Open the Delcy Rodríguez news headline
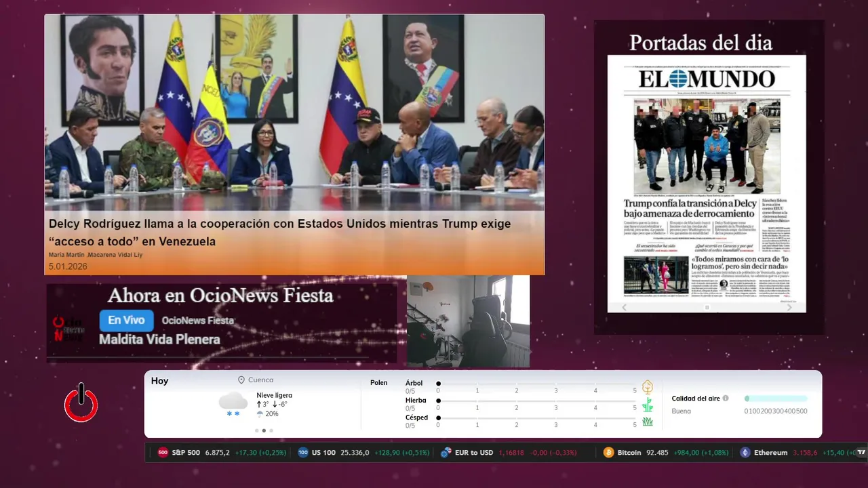 point(279,232)
